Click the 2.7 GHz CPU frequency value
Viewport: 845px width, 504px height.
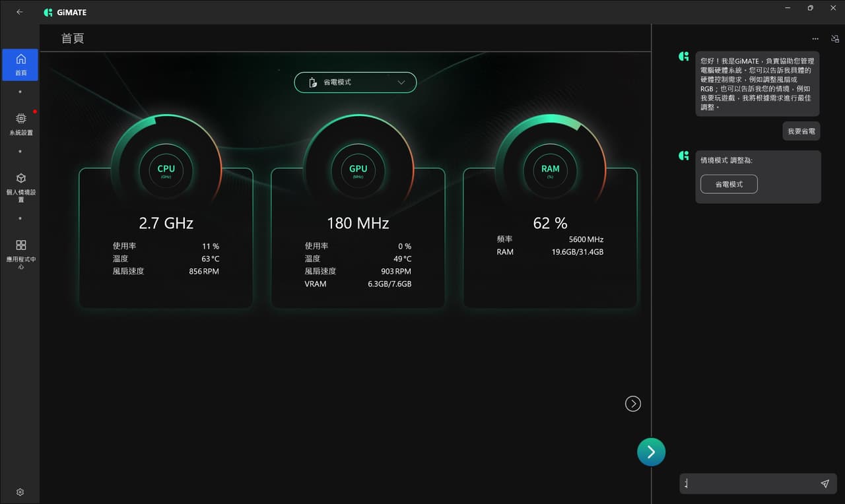166,223
